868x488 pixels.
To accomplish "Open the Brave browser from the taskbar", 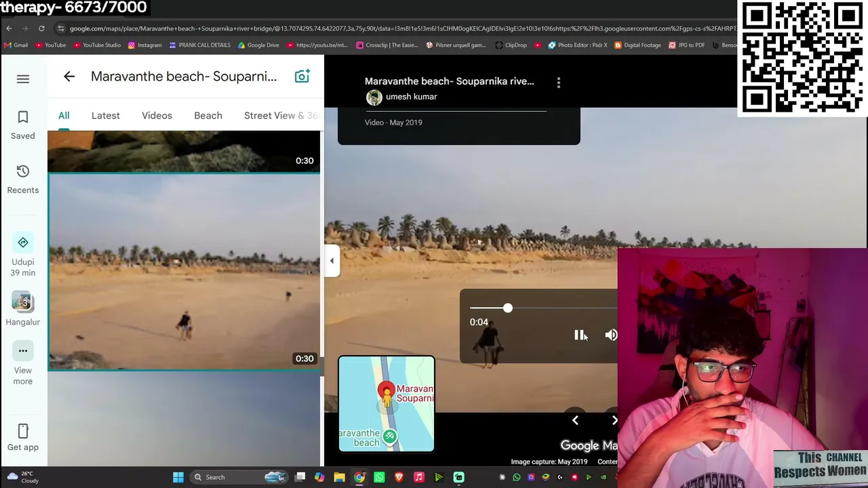I will 399,477.
